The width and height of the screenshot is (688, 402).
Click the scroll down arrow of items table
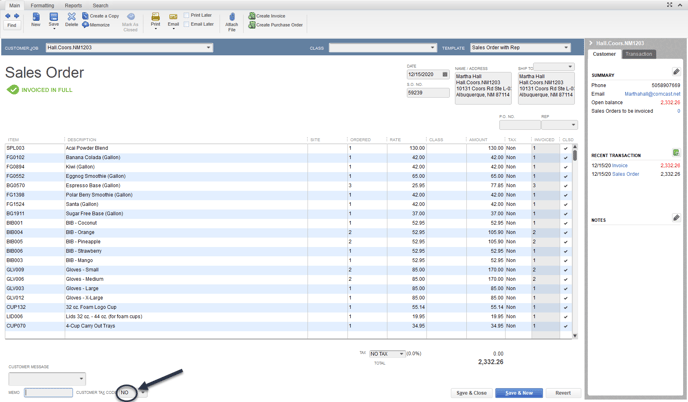tap(575, 336)
